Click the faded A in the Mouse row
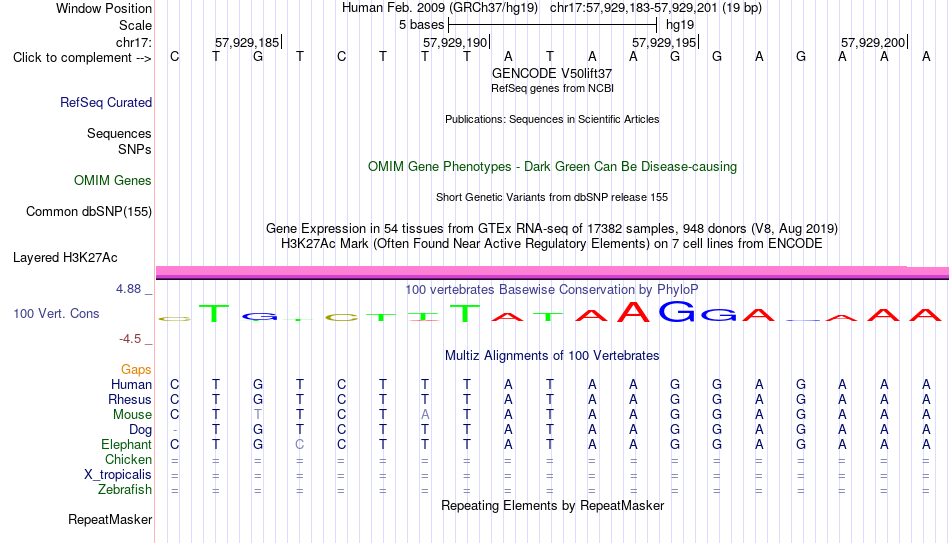 click(425, 415)
